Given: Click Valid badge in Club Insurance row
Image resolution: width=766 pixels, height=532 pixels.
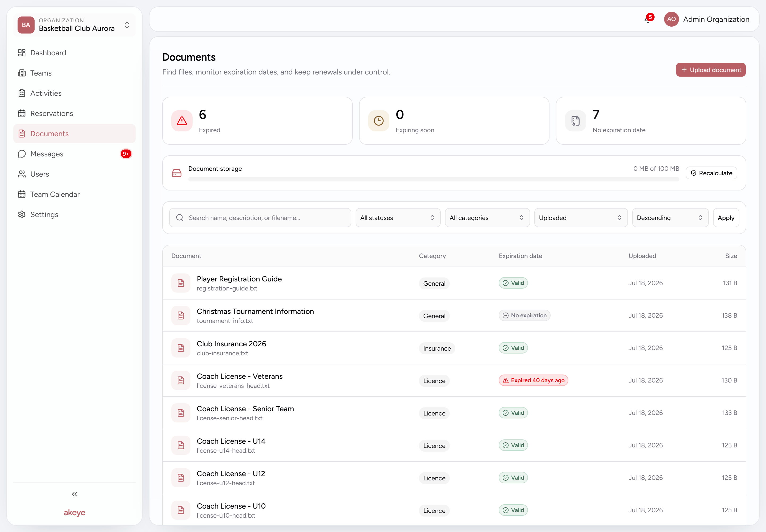Looking at the screenshot, I should 513,348.
